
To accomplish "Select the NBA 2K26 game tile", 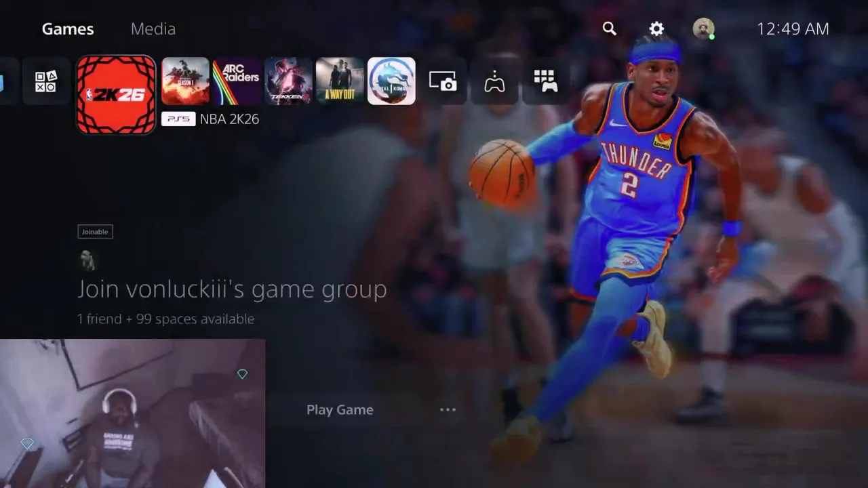I will [x=116, y=95].
